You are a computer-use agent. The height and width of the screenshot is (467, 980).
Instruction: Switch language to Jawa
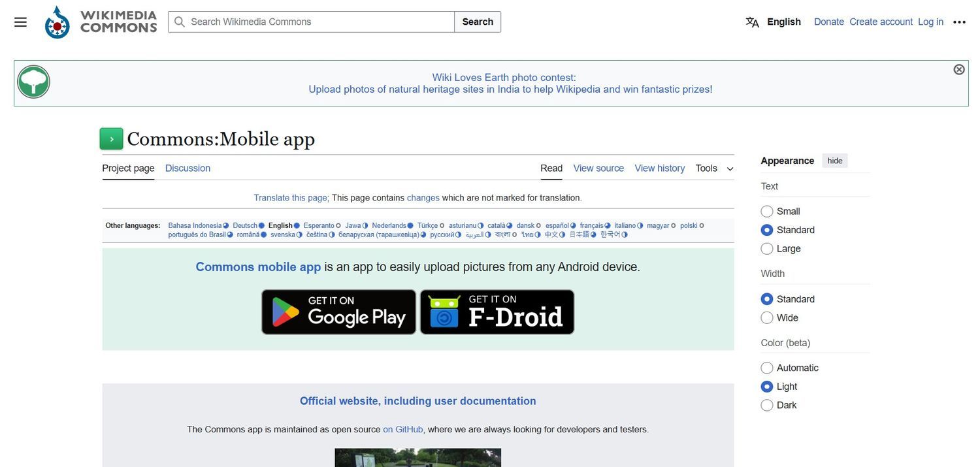pos(353,225)
